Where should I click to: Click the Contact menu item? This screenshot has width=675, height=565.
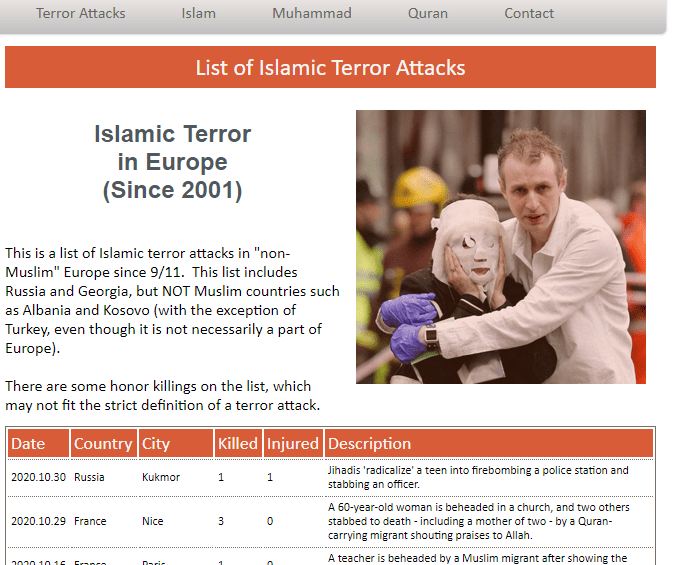[x=529, y=14]
